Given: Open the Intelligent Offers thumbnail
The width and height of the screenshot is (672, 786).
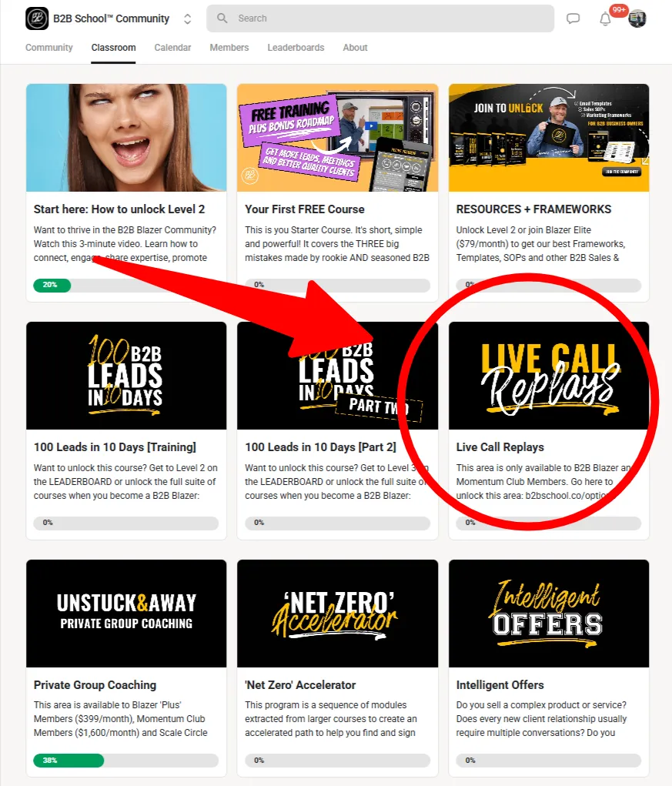Looking at the screenshot, I should pos(549,614).
